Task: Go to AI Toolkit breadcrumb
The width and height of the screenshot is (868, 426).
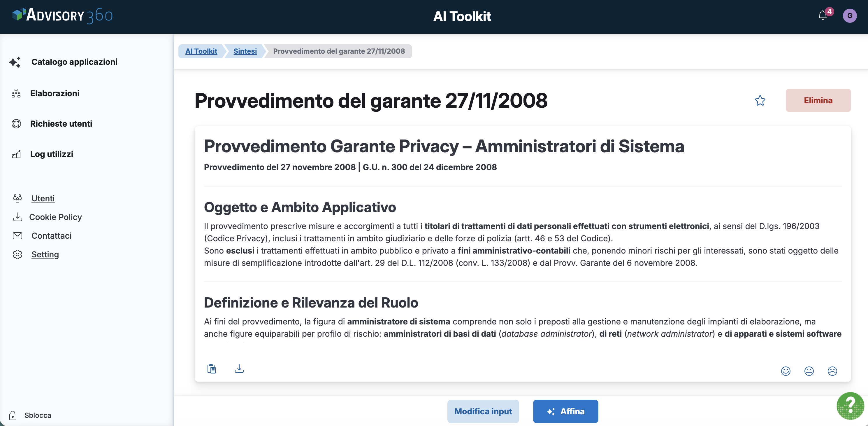Action: click(201, 51)
